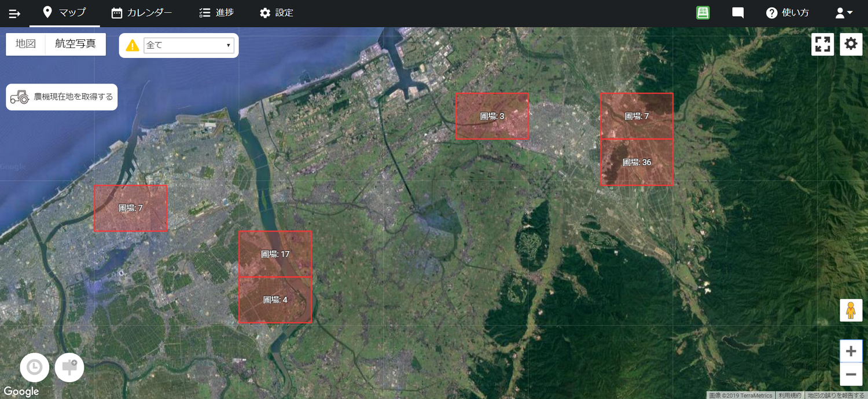Open the user account dropdown
Viewport: 868px width, 399px height.
tap(844, 13)
